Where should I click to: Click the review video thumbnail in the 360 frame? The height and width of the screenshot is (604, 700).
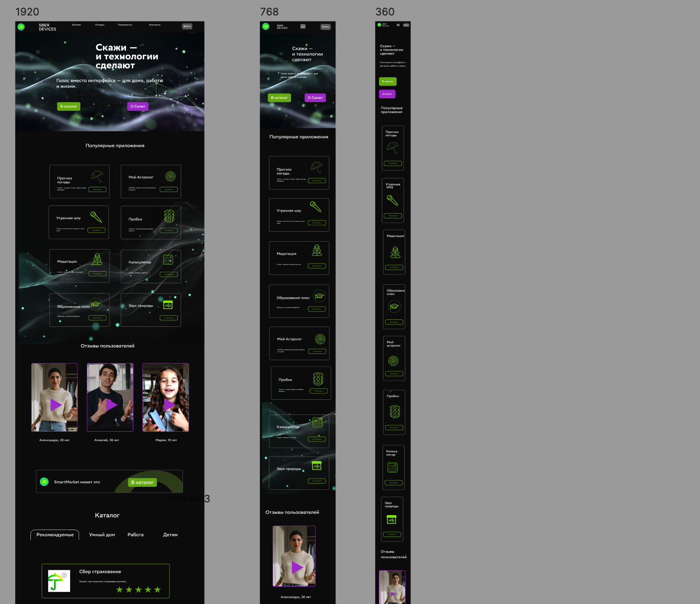tap(392, 587)
